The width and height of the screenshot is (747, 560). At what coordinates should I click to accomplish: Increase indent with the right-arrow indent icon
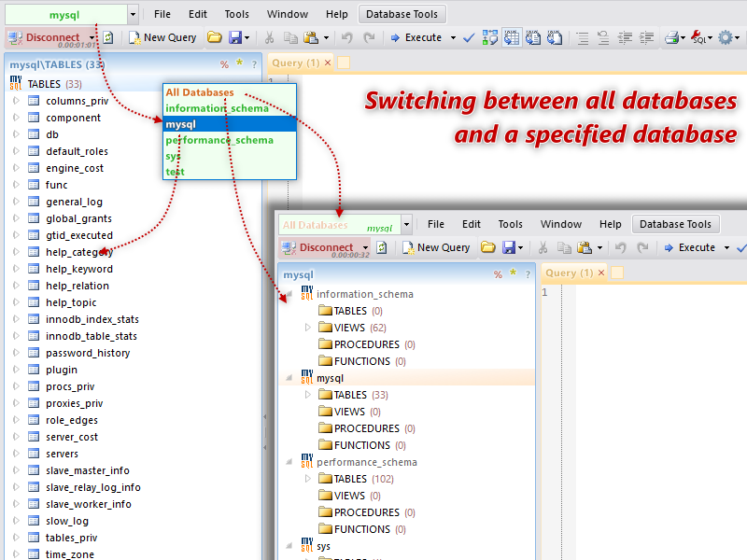click(646, 37)
